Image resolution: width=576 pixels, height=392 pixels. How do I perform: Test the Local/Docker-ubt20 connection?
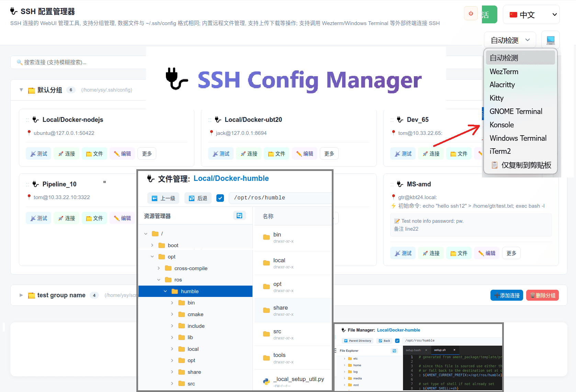click(221, 153)
